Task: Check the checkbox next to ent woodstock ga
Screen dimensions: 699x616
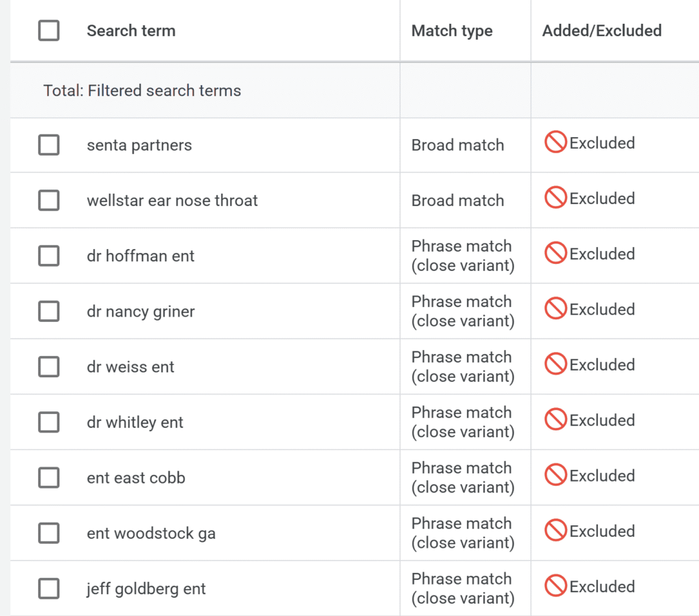Action: click(48, 533)
